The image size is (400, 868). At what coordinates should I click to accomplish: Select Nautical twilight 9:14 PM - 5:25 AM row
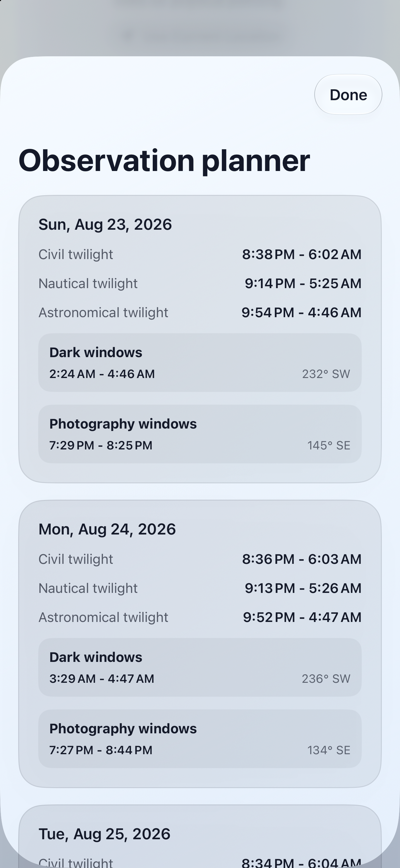point(200,283)
